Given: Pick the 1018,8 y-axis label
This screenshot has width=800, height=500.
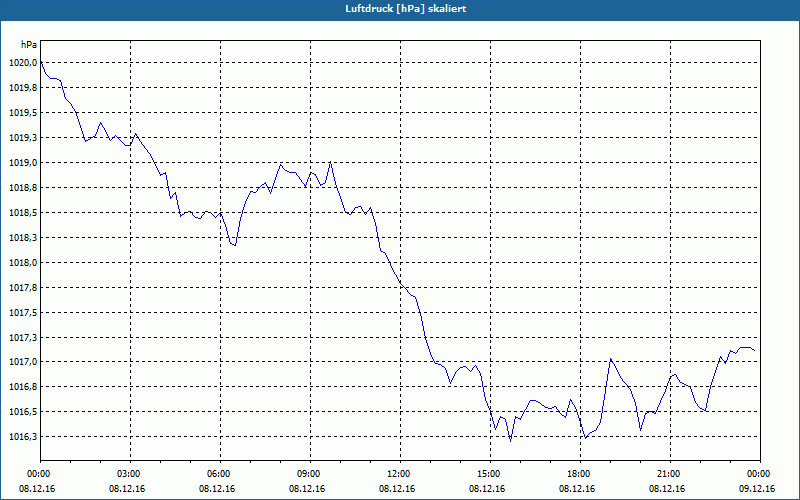Looking at the screenshot, I should [23, 188].
